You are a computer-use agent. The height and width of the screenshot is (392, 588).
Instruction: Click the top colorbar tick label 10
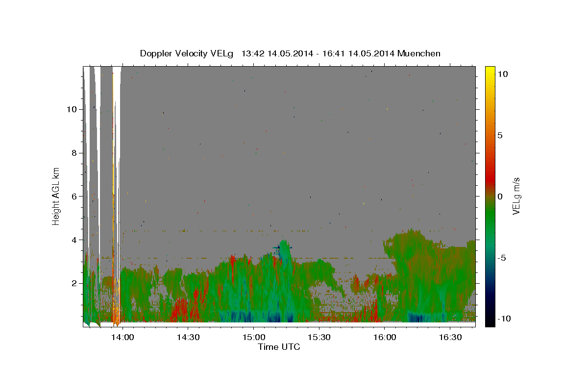[502, 73]
